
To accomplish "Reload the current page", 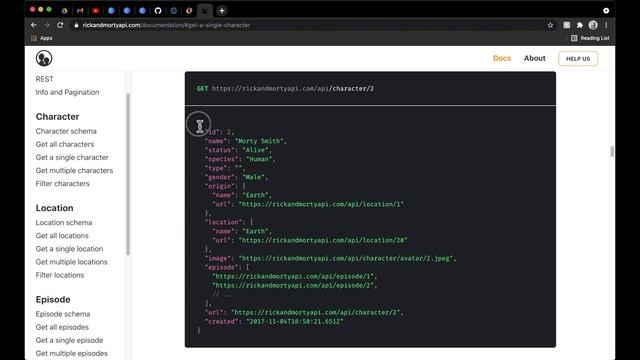I will click(x=60, y=25).
